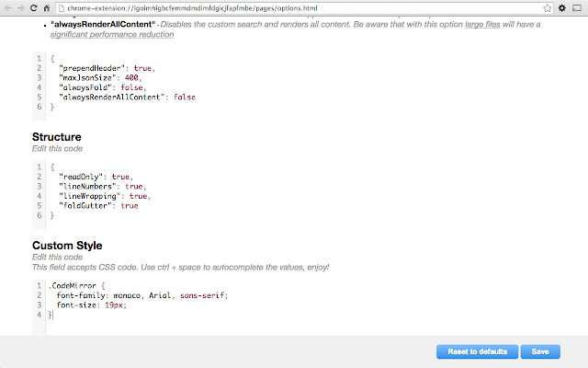Open the extension gear icon
The width and height of the screenshot is (588, 368).
point(561,8)
